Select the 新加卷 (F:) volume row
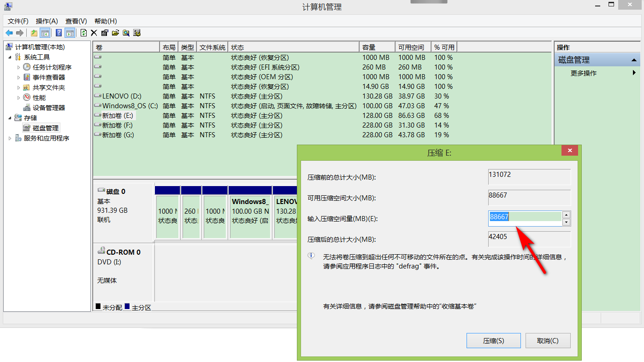 (x=322, y=125)
